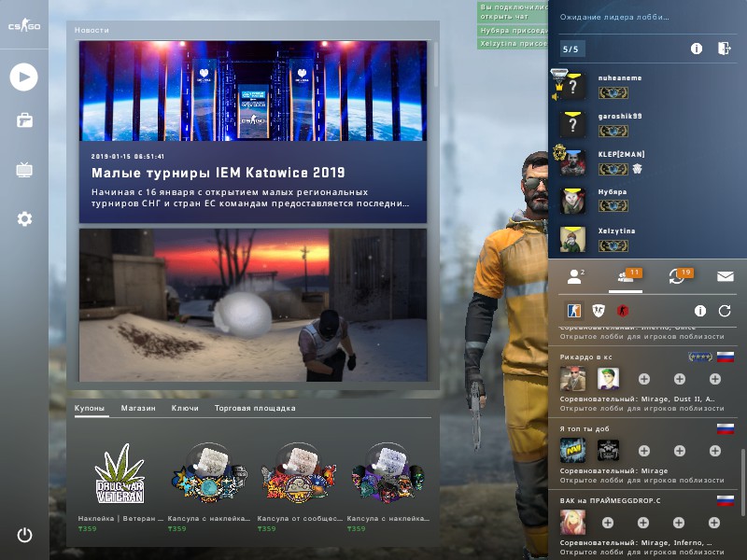The height and width of the screenshot is (560, 747).
Task: Click Нубяра присоединился chat notification
Action: click(x=513, y=30)
